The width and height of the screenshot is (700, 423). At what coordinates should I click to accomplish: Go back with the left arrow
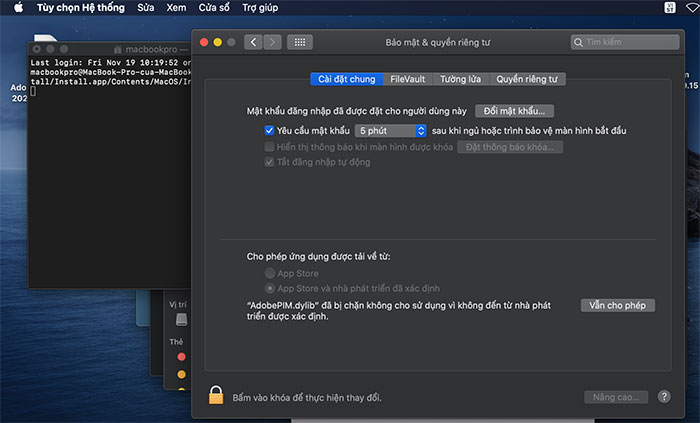(252, 42)
